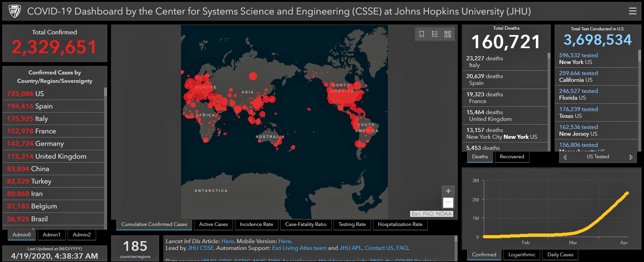
Task: Switch to Incidence Rate map tab
Action: pyautogui.click(x=256, y=224)
